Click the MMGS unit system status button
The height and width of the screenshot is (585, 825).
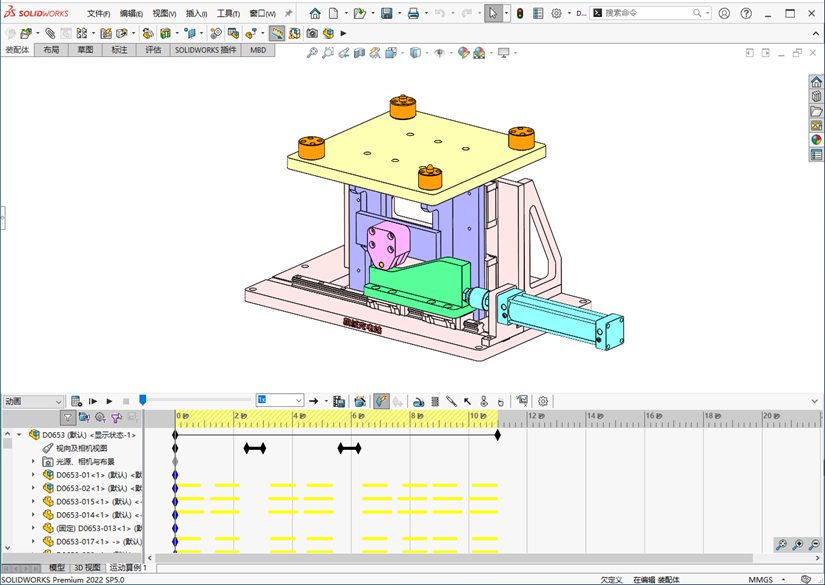(760, 579)
